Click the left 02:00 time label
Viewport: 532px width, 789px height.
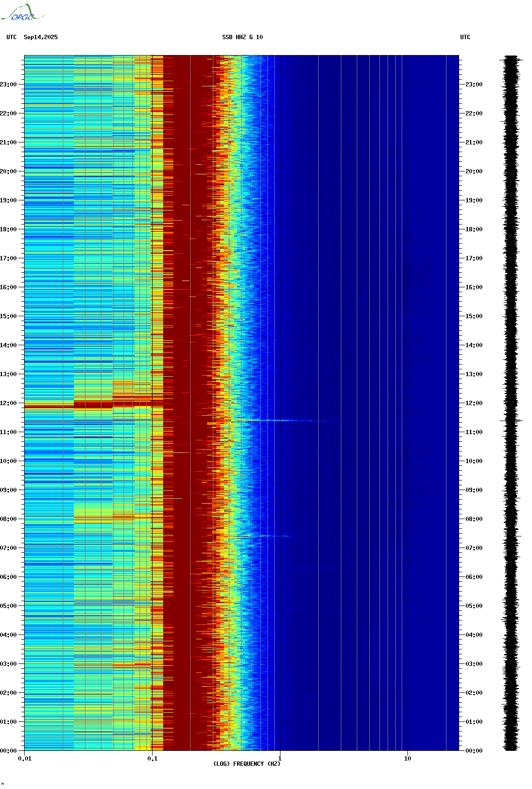tap(8, 693)
